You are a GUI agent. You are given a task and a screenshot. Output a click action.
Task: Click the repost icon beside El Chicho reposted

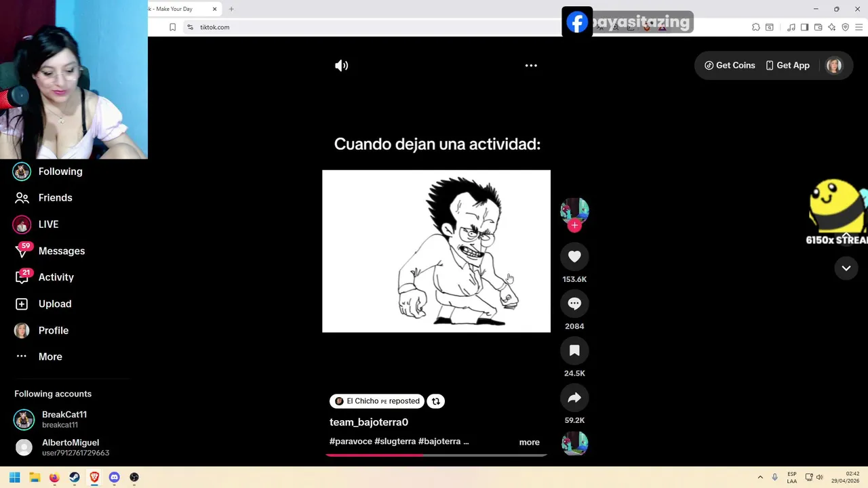tap(436, 401)
